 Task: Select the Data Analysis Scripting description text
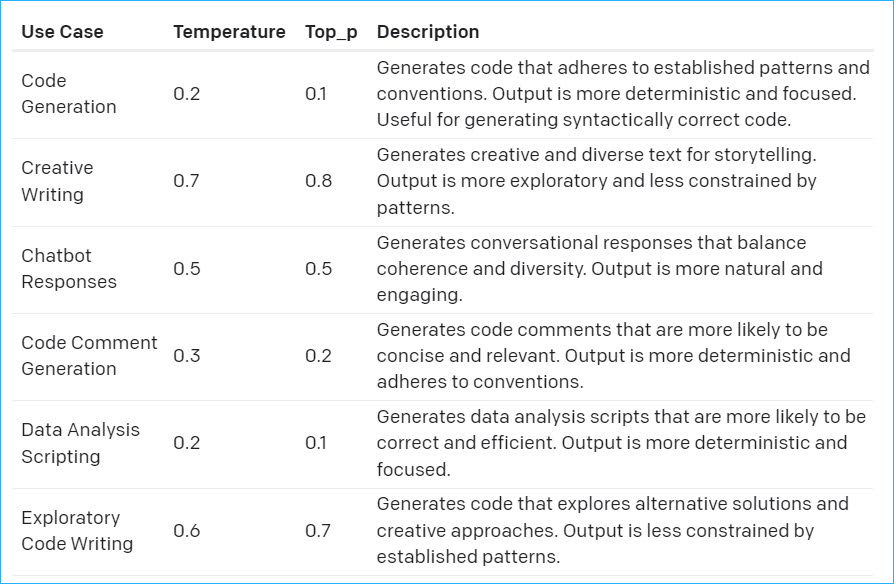[621, 443]
